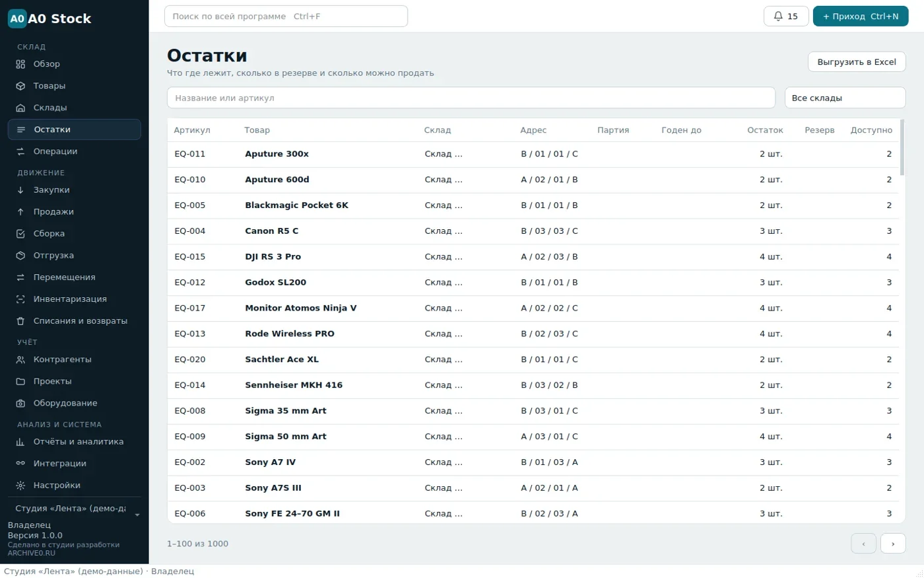Go to next page of results
Viewport: 924px width, 578px height.
[x=893, y=544]
